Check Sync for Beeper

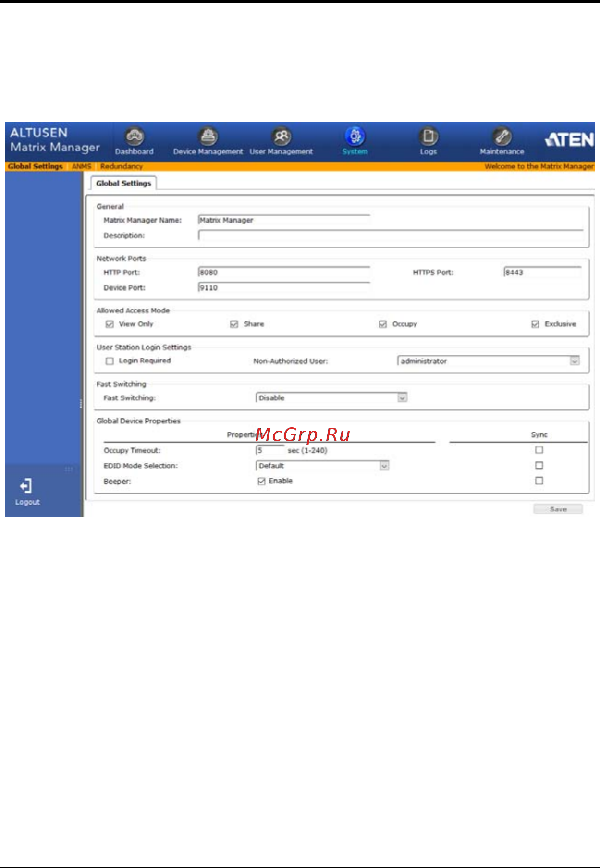[539, 481]
